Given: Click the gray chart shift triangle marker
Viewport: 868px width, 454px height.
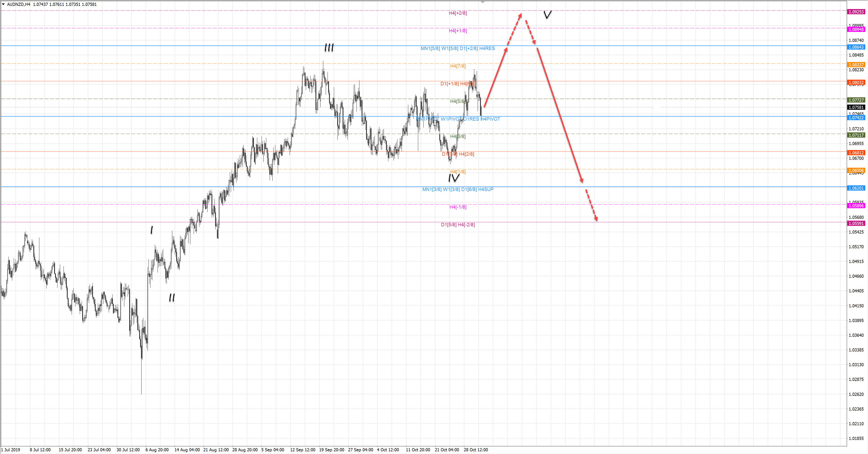Looking at the screenshot, I should [483, 2].
